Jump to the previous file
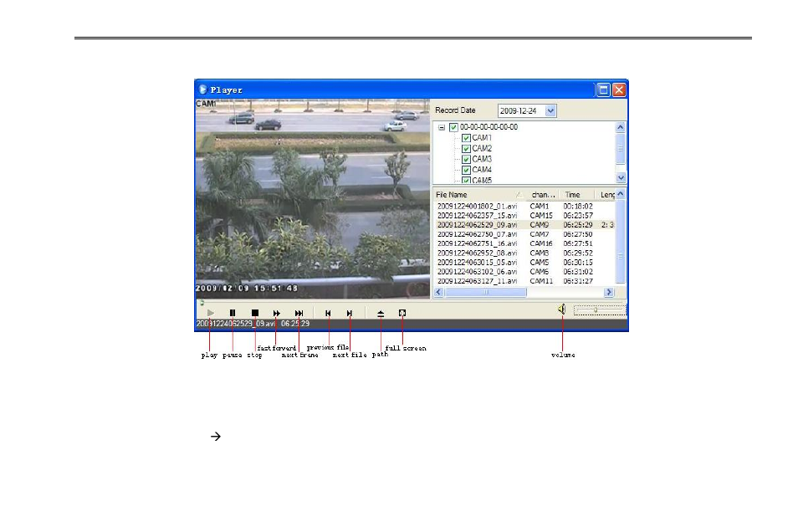 tap(328, 313)
